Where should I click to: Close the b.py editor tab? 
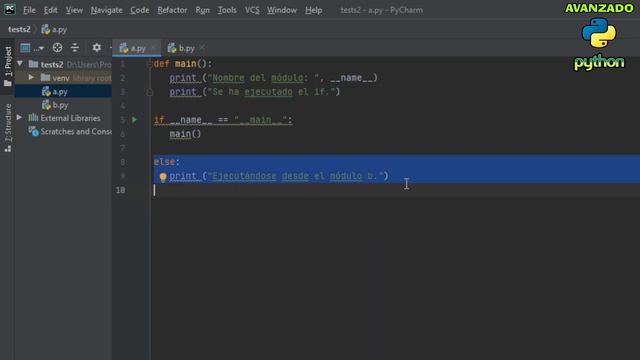202,48
